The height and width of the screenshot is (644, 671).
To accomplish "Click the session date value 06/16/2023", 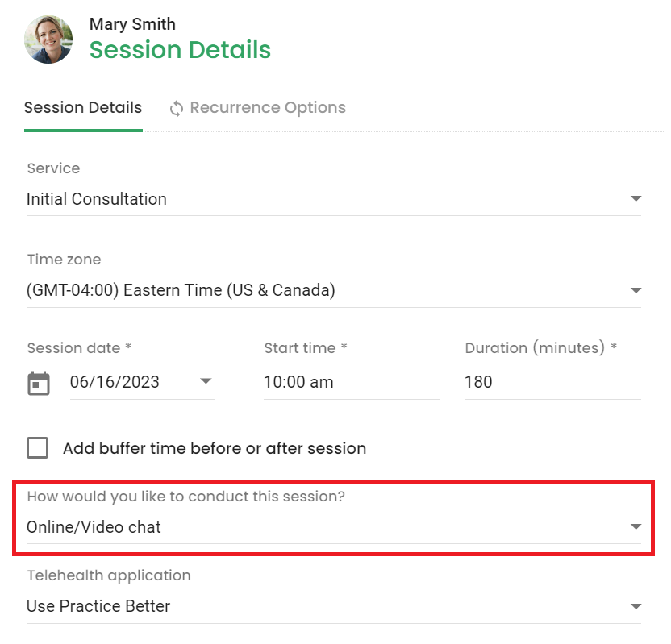I will click(x=115, y=382).
